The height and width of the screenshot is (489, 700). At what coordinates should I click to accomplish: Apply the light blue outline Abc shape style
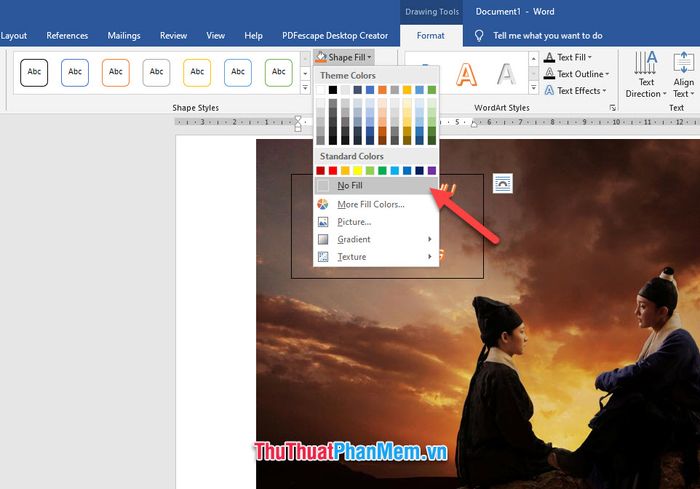[x=238, y=72]
